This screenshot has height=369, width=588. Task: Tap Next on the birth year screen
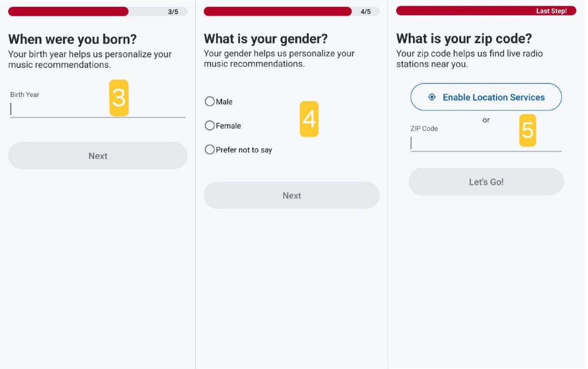pos(98,156)
